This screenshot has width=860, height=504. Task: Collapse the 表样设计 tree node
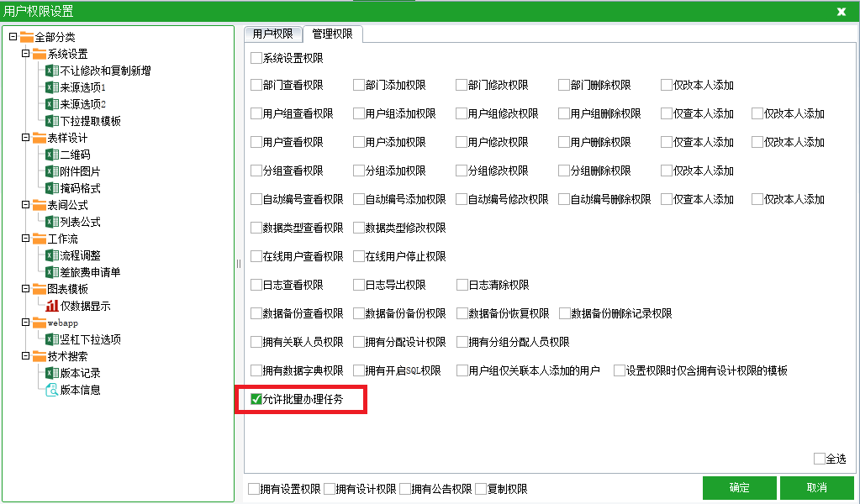coord(26,138)
